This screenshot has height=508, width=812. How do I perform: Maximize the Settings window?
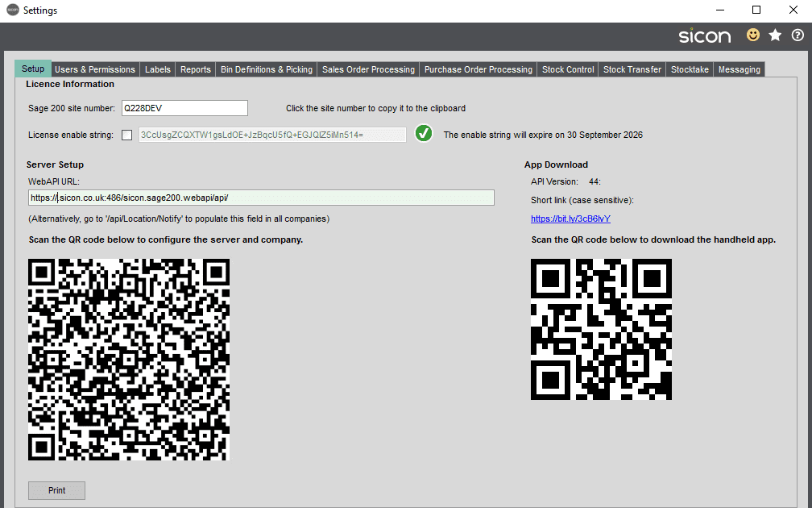(x=756, y=10)
